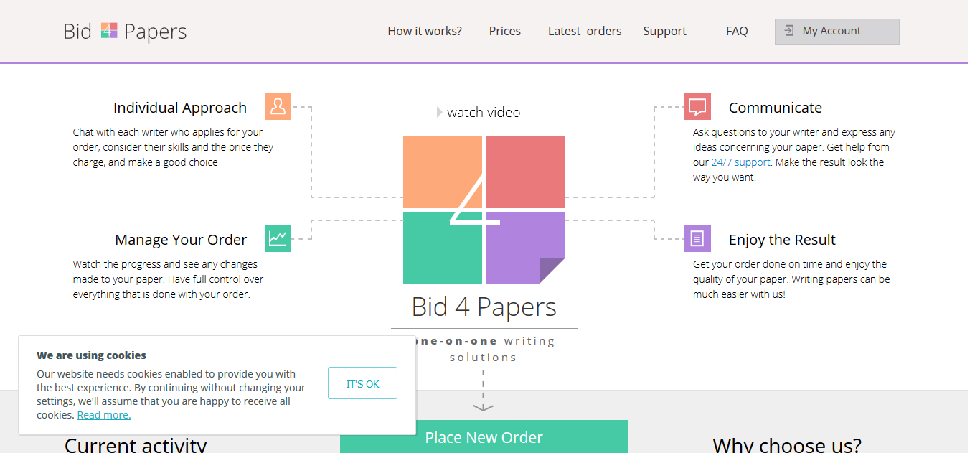The height and width of the screenshot is (453, 980).
Task: Click the watch video text link
Action: pos(484,112)
